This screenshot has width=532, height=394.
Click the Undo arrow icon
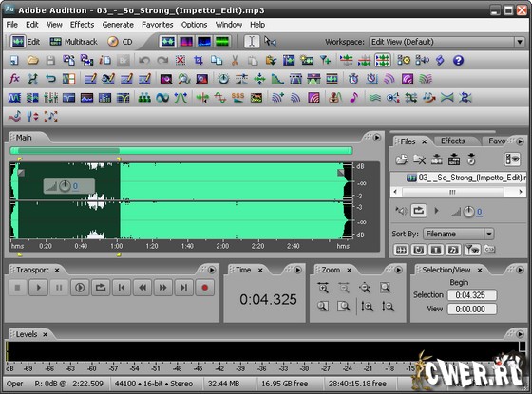pyautogui.click(x=144, y=61)
